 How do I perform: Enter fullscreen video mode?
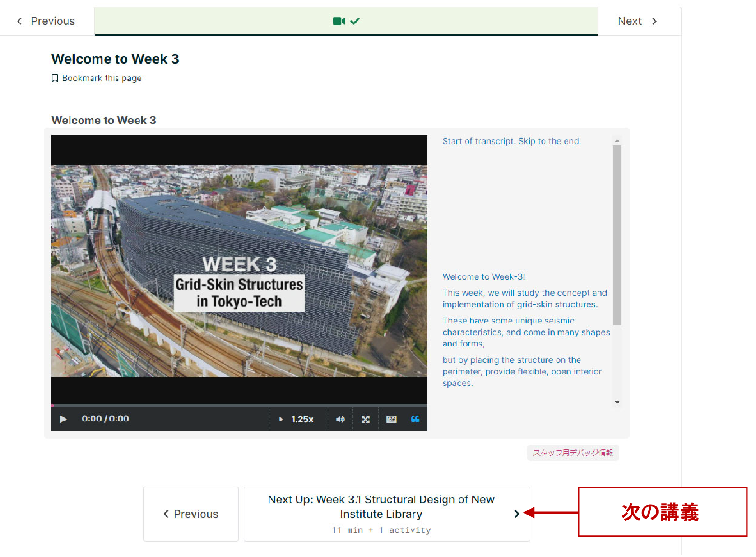[x=366, y=419]
